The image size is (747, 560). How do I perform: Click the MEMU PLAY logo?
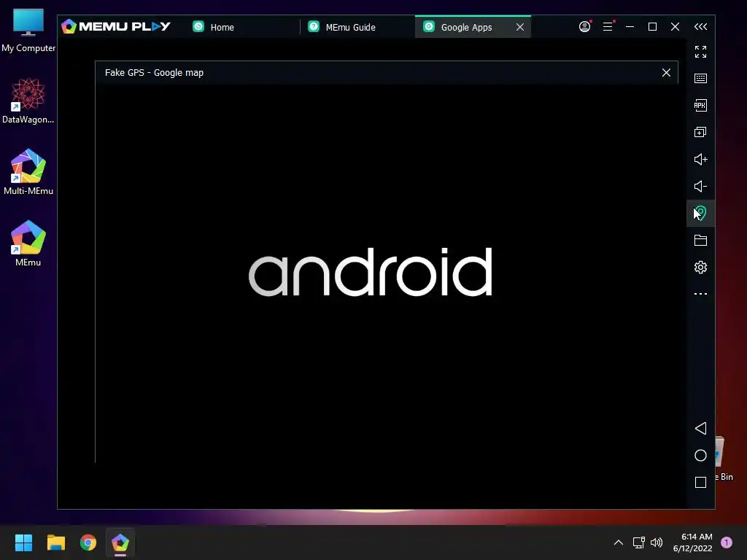[x=116, y=26]
